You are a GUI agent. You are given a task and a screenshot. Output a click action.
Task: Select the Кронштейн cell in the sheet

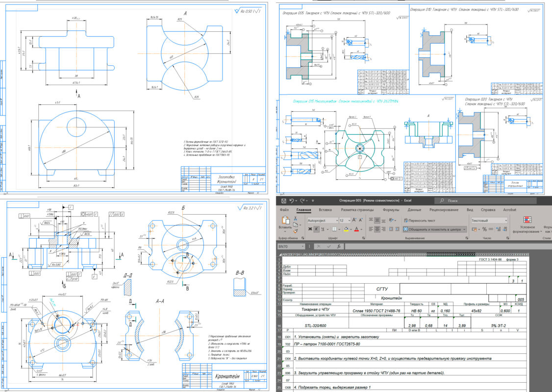pos(392,298)
